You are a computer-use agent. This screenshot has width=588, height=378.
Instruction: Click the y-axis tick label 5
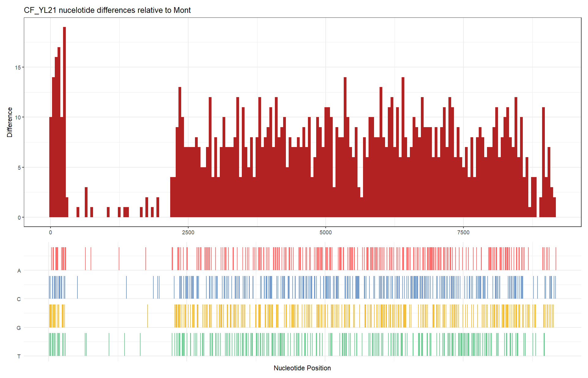point(19,168)
